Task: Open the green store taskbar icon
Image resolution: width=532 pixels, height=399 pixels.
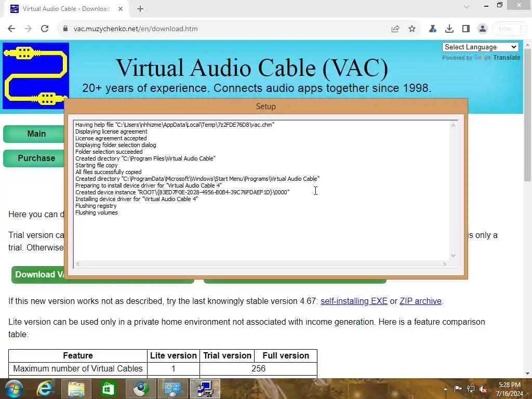Action: [108, 389]
